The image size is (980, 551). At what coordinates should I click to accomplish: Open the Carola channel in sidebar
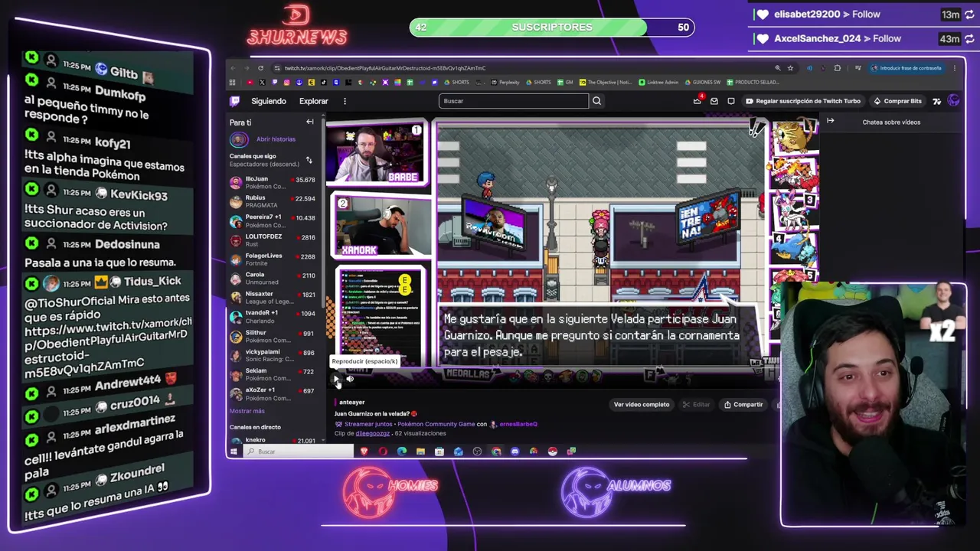(273, 278)
